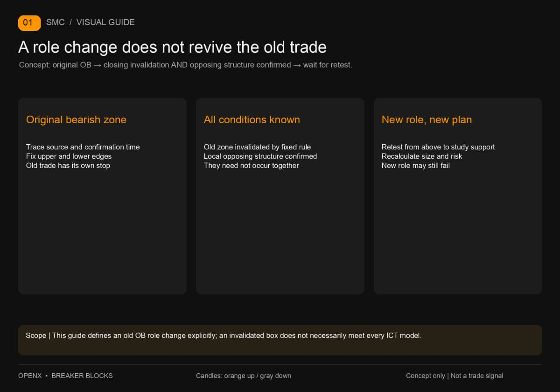Select "Old trade has its own stop"
The image size is (560, 392).
pyautogui.click(x=68, y=166)
